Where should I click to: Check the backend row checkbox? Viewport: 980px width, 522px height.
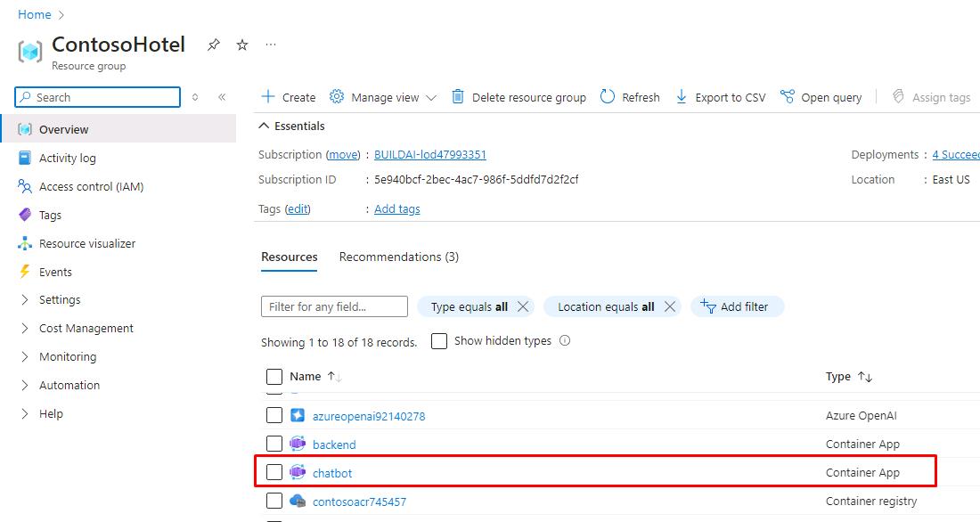tap(274, 444)
